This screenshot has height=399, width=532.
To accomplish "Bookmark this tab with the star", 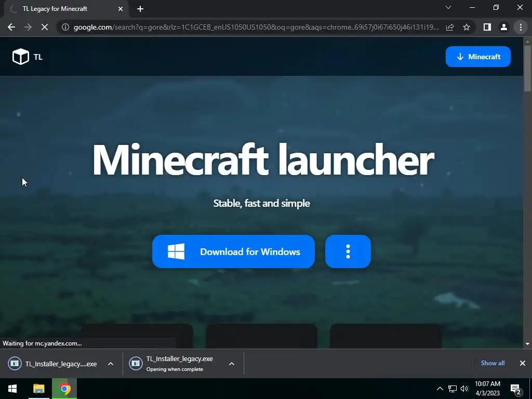I will (x=467, y=27).
